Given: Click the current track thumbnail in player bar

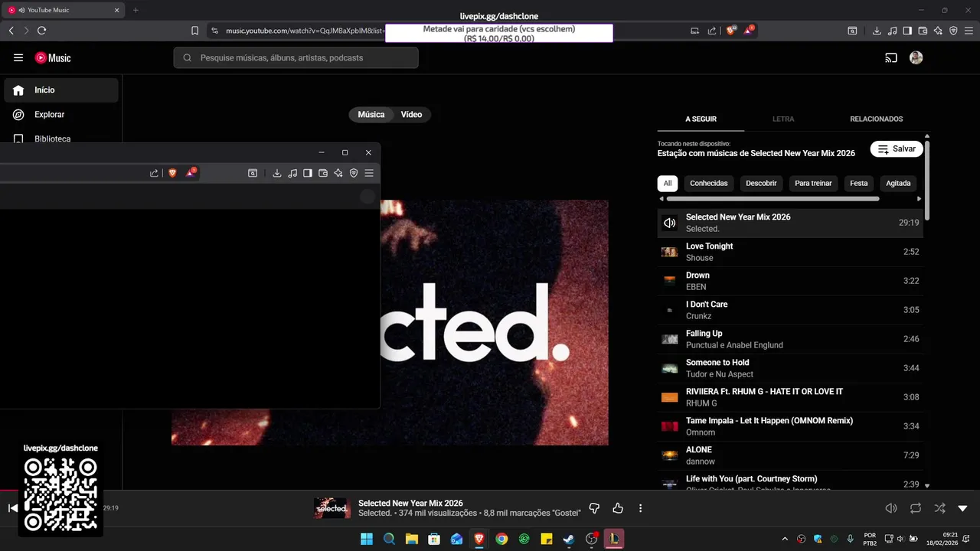Looking at the screenshot, I should (332, 508).
